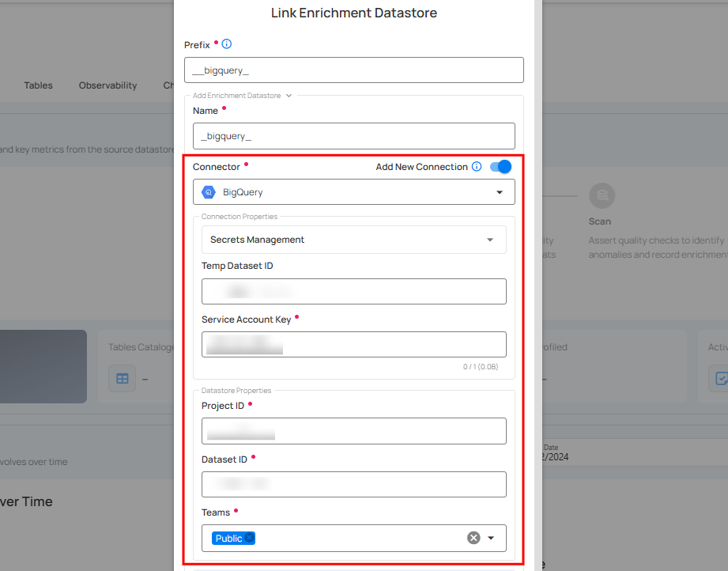The width and height of the screenshot is (728, 571).
Task: Click inside the Prefix input field
Action: pyautogui.click(x=353, y=70)
